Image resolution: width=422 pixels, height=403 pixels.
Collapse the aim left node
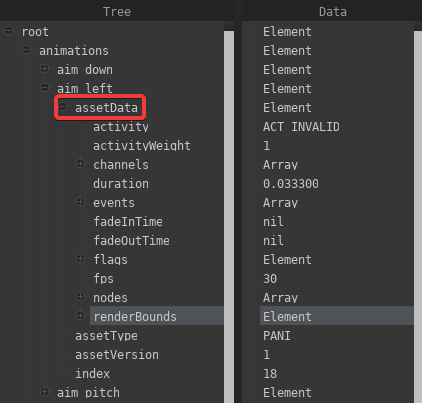click(44, 88)
